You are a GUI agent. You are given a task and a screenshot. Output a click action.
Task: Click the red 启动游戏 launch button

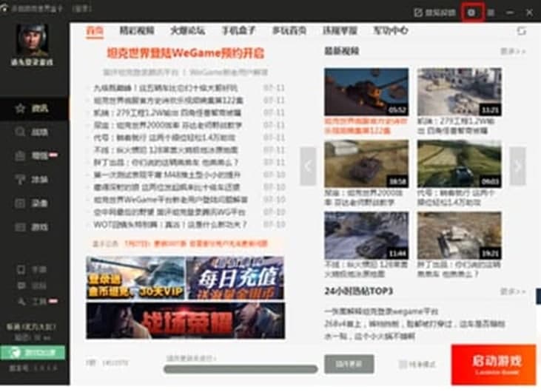coord(494,365)
